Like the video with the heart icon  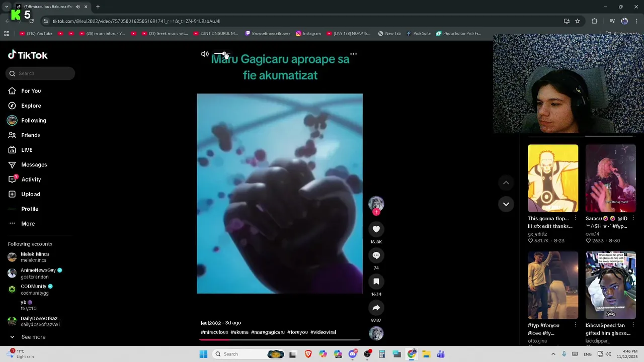(x=376, y=229)
